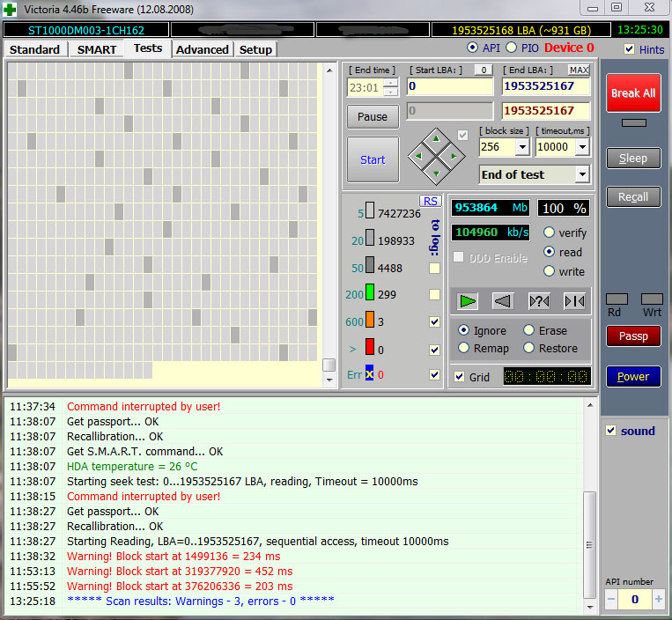Switch to the Advanced tab

click(x=203, y=49)
